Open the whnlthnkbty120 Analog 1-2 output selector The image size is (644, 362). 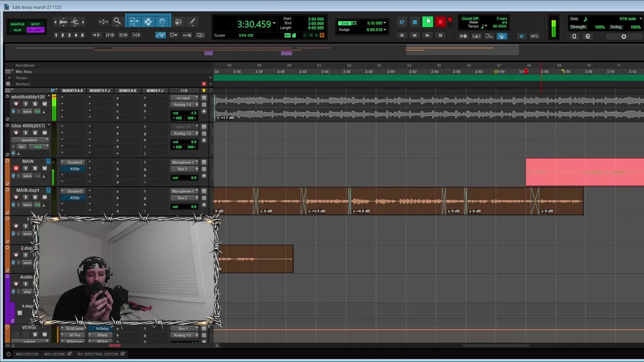[184, 105]
